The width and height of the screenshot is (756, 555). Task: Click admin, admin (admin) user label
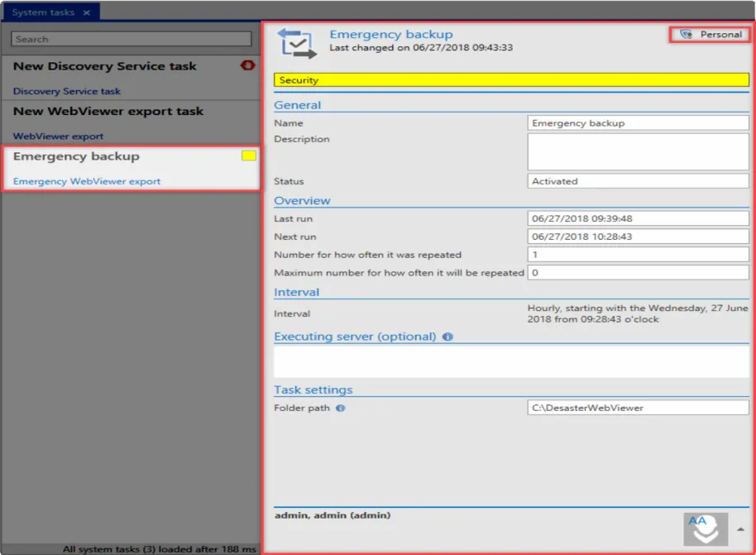pyautogui.click(x=333, y=515)
